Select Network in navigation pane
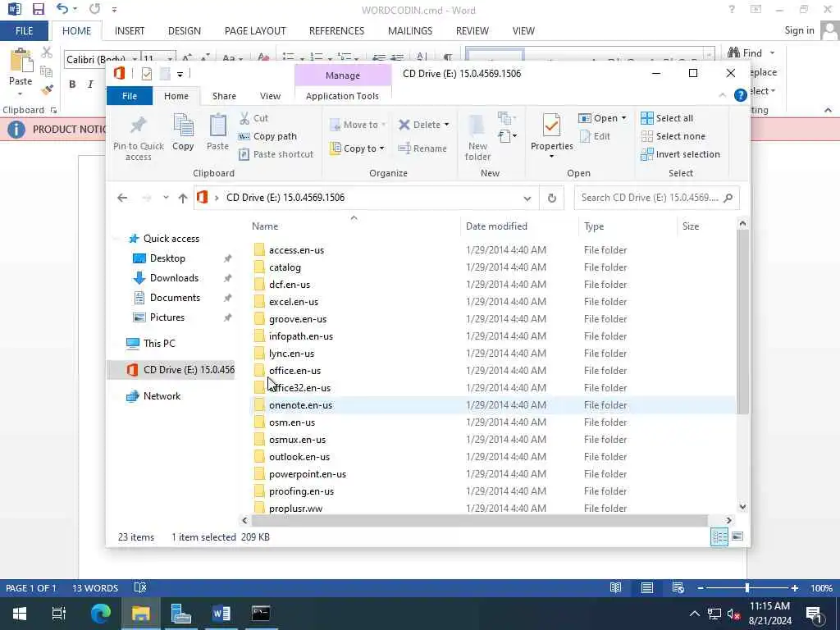 pyautogui.click(x=162, y=396)
